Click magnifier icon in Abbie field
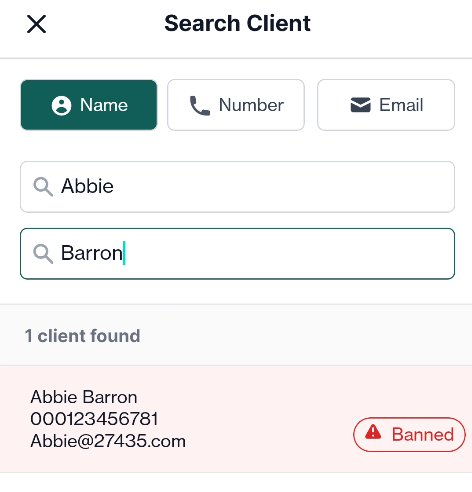Image resolution: width=472 pixels, height=492 pixels. pos(43,187)
